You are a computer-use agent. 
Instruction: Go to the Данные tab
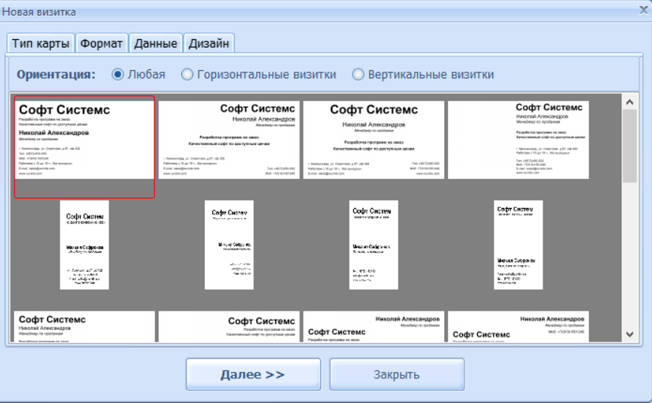(x=156, y=43)
